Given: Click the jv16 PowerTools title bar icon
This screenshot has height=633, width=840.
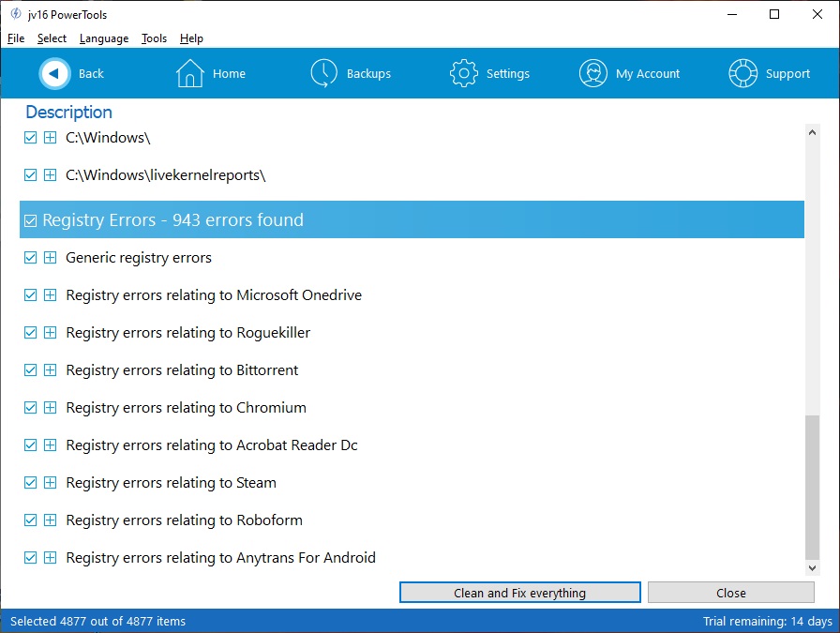Looking at the screenshot, I should [x=16, y=14].
